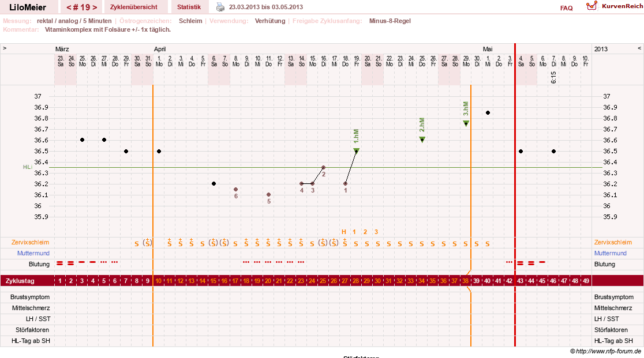
Task: Click the H marker above the Zervixschleim row
Action: point(344,232)
